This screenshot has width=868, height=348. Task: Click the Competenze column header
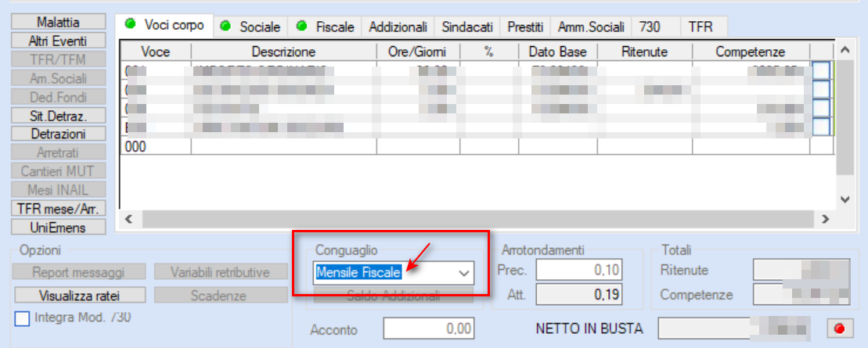[751, 52]
